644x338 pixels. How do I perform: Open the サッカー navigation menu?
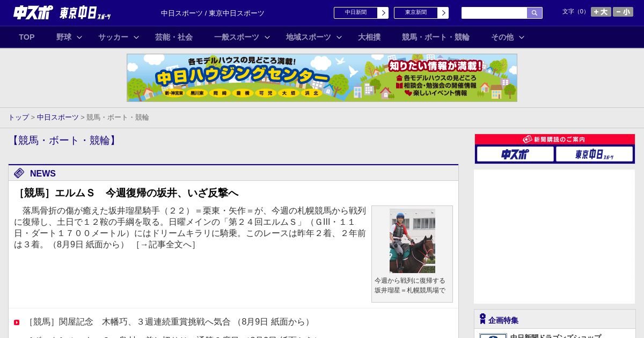coord(113,37)
